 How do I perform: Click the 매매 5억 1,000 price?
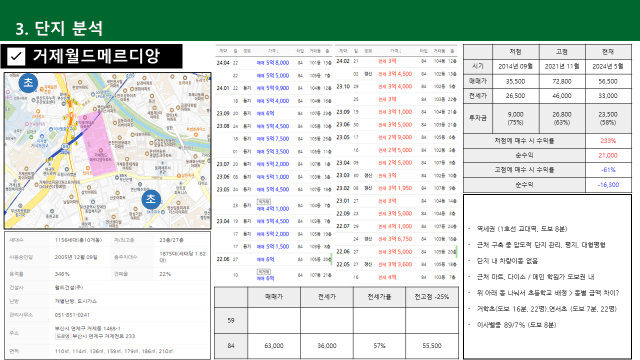pos(273,177)
